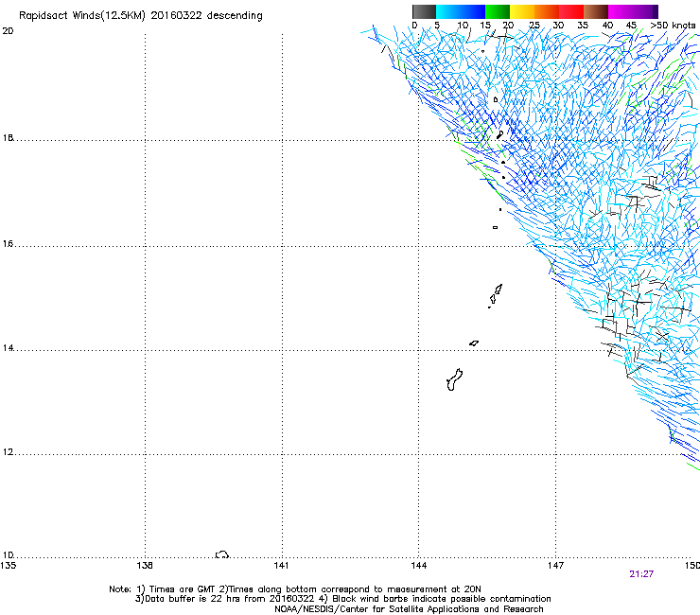
Task: Click the large Guam island outline
Action: tap(454, 379)
